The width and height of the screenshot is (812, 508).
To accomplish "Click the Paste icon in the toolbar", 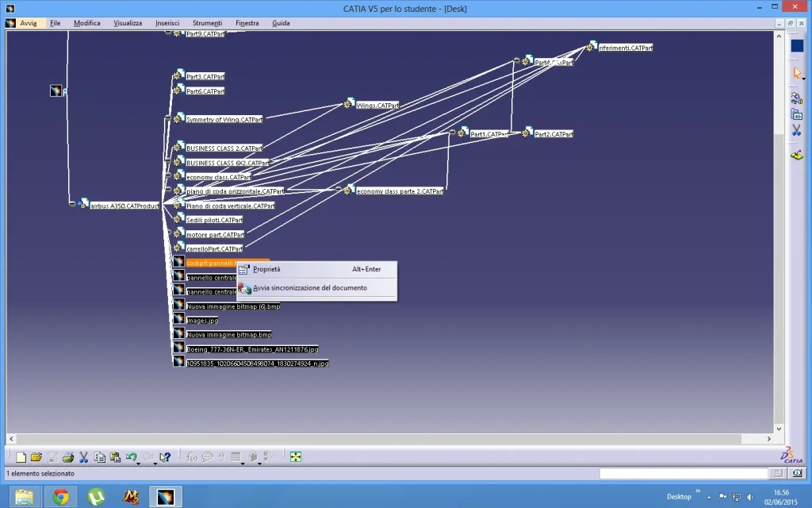I will [x=115, y=457].
